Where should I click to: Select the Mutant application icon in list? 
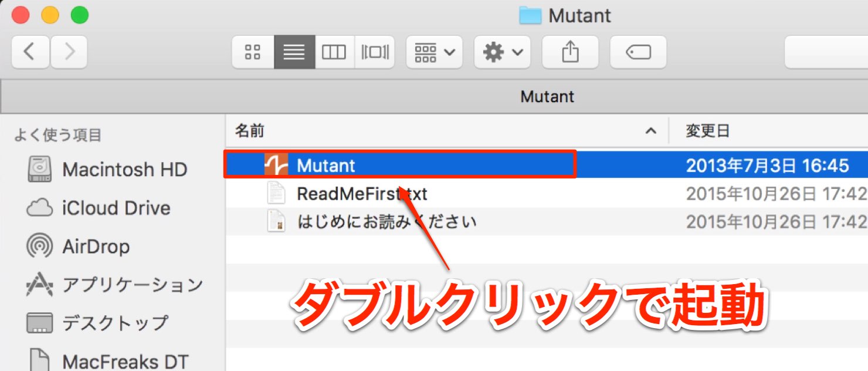click(276, 166)
